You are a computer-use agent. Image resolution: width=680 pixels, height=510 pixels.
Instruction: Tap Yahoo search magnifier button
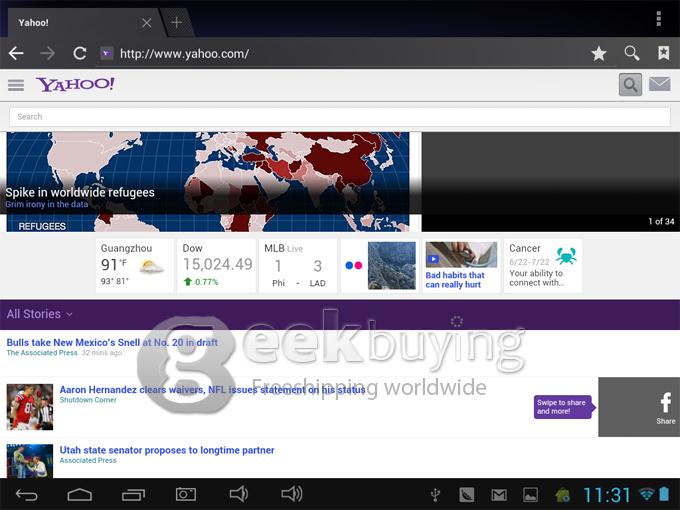pos(629,85)
